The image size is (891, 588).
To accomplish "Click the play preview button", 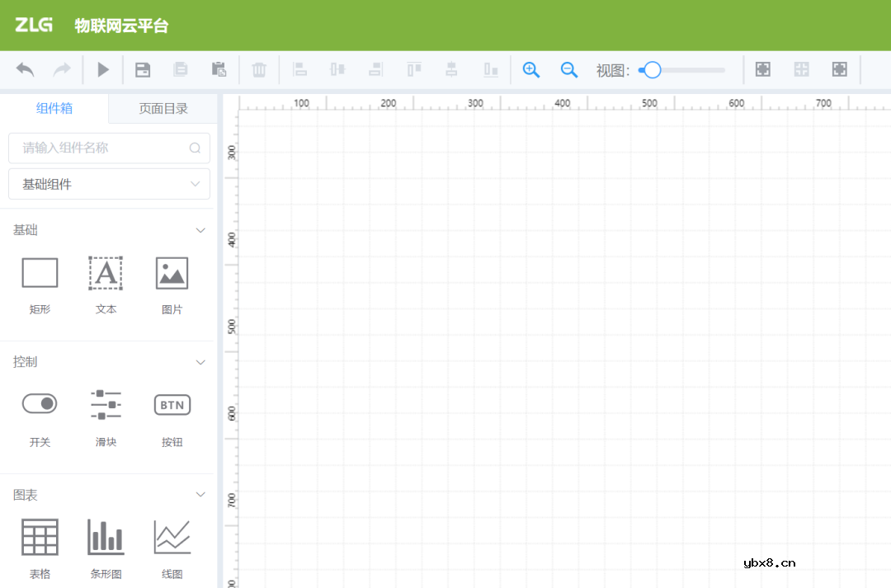I will (103, 70).
